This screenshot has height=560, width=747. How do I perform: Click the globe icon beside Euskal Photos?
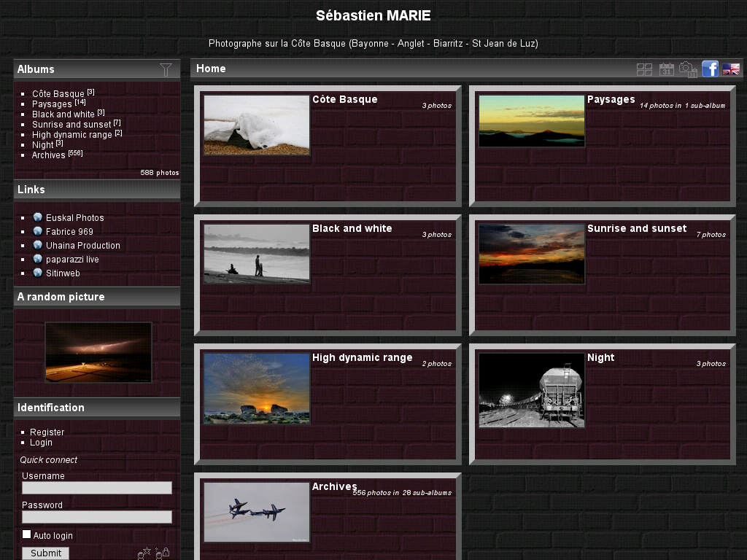[x=38, y=217]
